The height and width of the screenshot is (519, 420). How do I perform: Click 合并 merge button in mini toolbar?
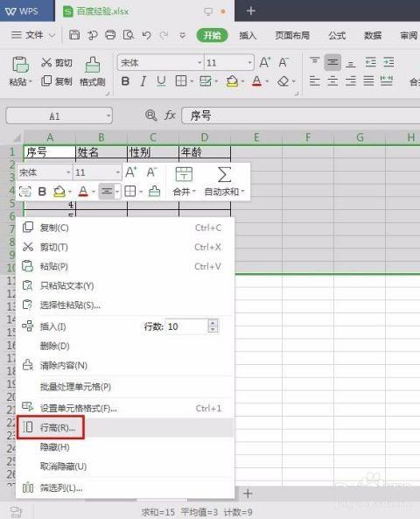point(184,181)
